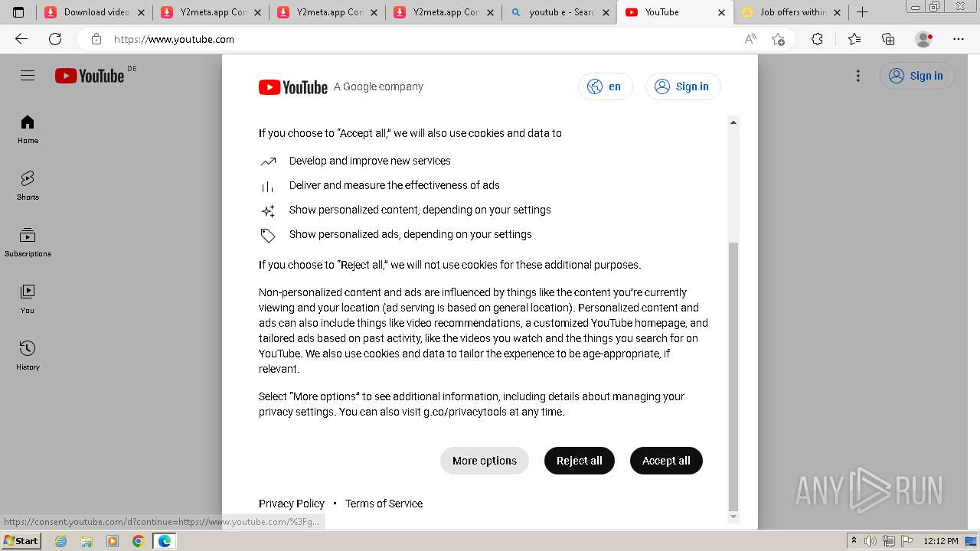Viewport: 980px width, 551px height.
Task: Open the YouTube settings three-dot menu
Action: [x=858, y=76]
